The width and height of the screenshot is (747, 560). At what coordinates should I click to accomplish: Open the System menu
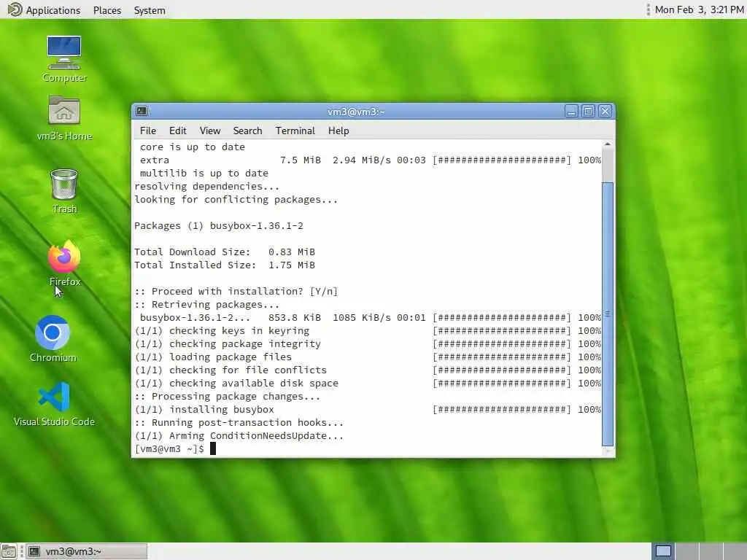(149, 10)
